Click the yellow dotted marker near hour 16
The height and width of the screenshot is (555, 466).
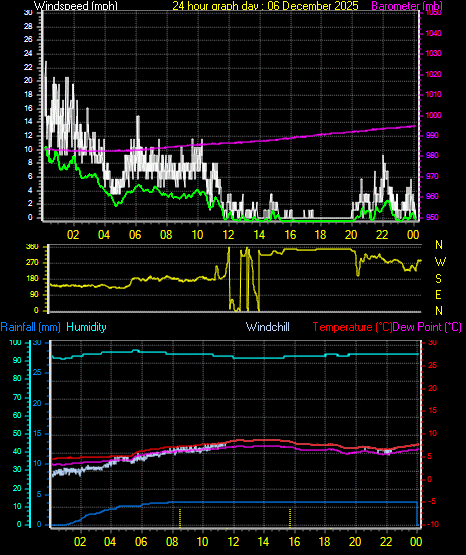[290, 518]
